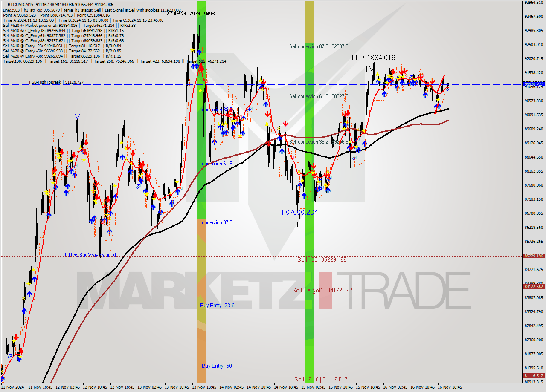Click the 'Sell %10 @ C_Entry38' line
Screen dimensions: 546x392
63,30
